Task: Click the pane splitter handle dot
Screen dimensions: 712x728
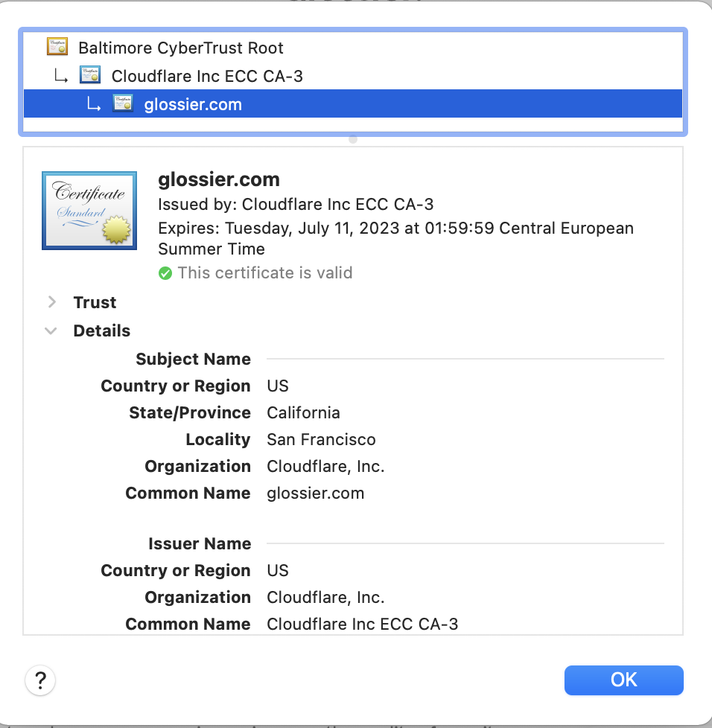Action: pyautogui.click(x=353, y=139)
